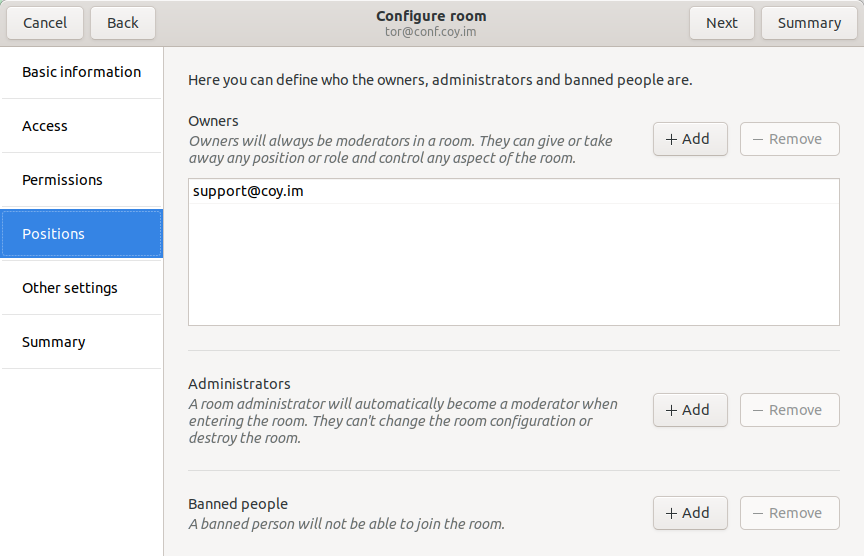Open Summary from the header bar
This screenshot has height=556, width=864.
[x=809, y=23]
